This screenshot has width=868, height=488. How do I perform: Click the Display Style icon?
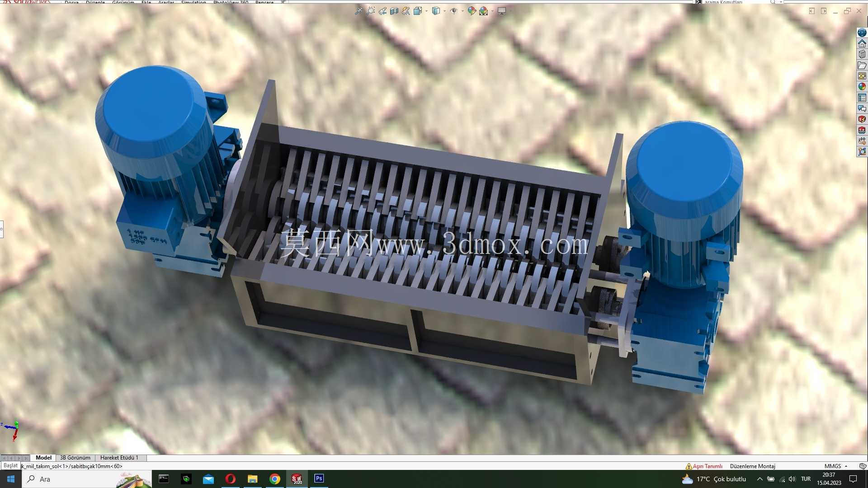pyautogui.click(x=436, y=11)
